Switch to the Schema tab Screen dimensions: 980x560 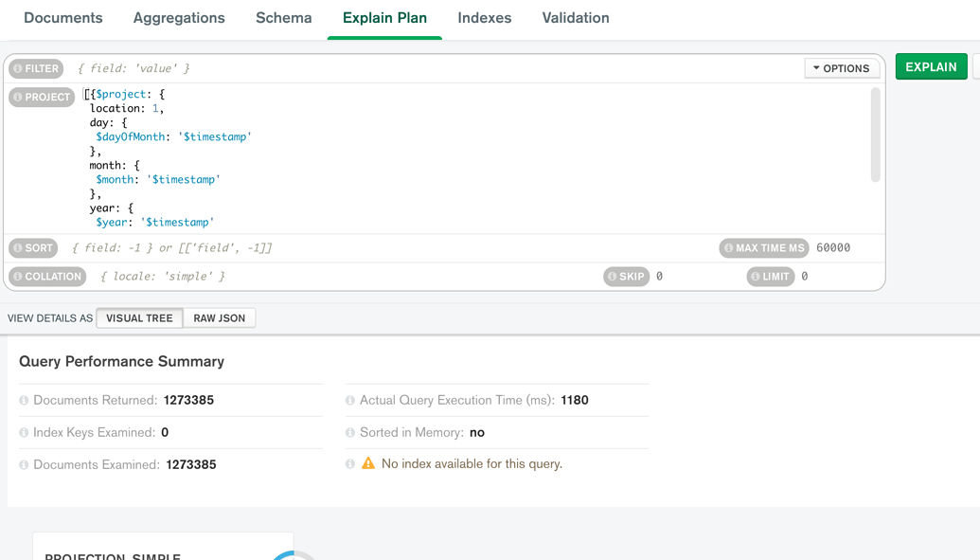[x=282, y=17]
